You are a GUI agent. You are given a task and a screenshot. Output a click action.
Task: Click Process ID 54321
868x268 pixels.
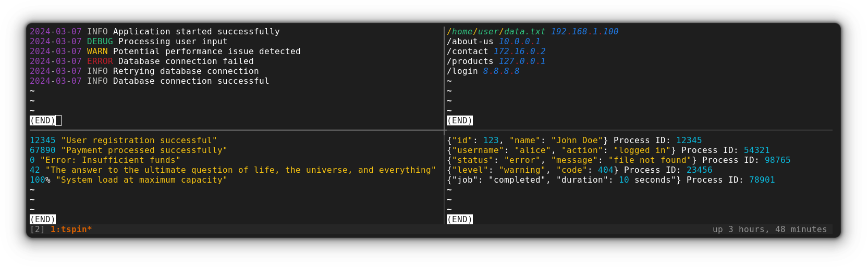click(x=756, y=150)
